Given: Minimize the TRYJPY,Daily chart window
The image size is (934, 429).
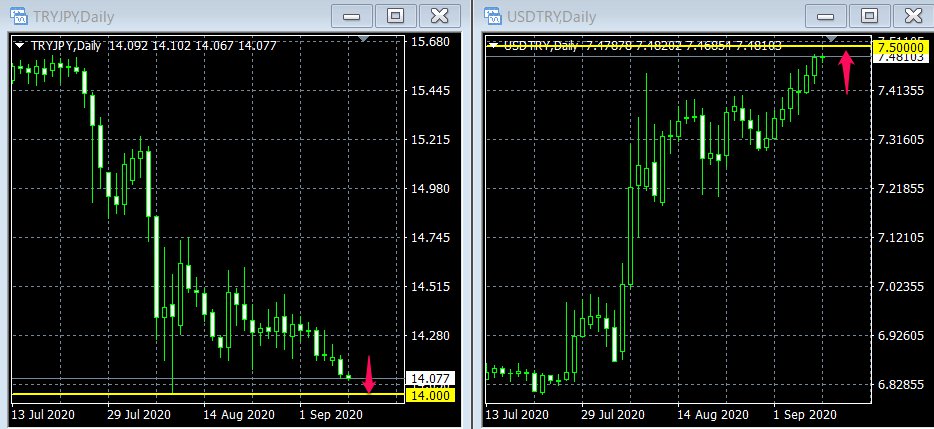Looking at the screenshot, I should 351,16.
